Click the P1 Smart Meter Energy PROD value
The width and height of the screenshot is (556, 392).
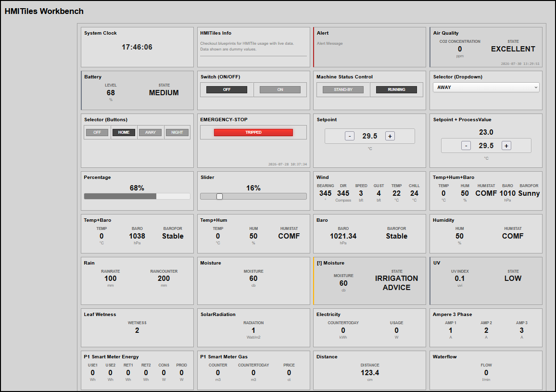(181, 373)
